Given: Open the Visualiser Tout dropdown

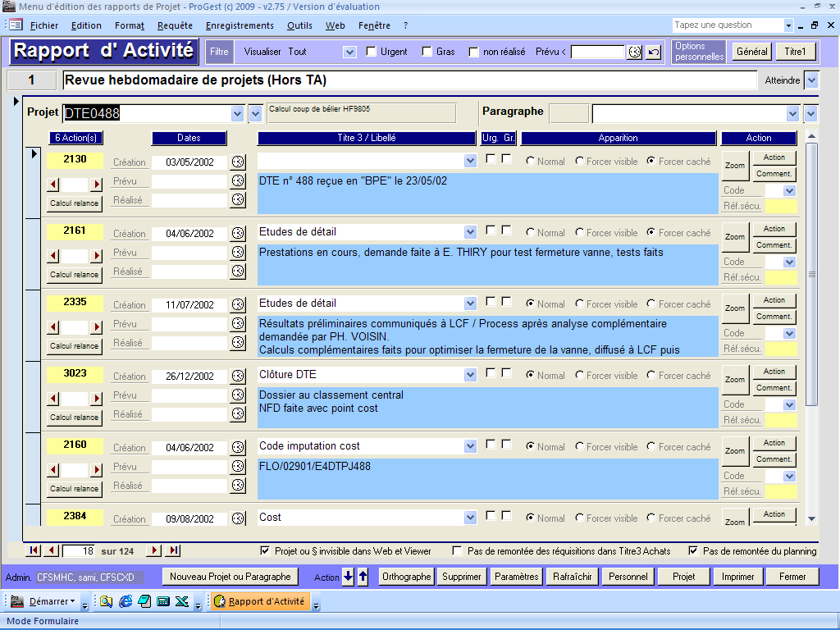Looking at the screenshot, I should [x=349, y=52].
